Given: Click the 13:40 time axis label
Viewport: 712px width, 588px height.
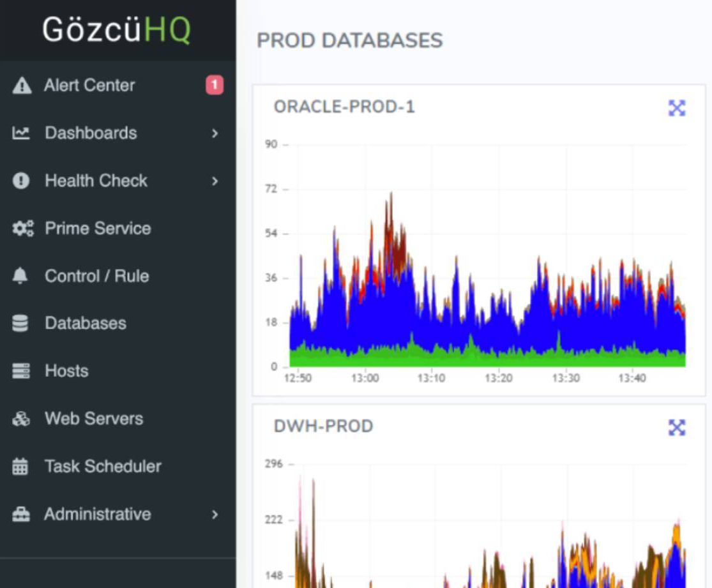Looking at the screenshot, I should (x=632, y=378).
